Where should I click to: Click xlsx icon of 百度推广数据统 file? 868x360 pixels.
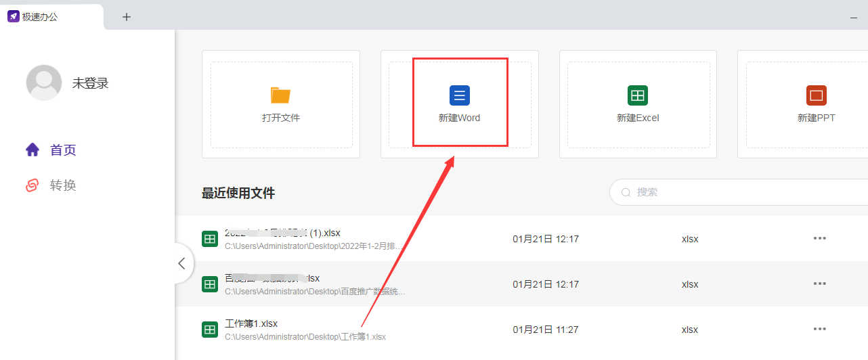tap(210, 284)
